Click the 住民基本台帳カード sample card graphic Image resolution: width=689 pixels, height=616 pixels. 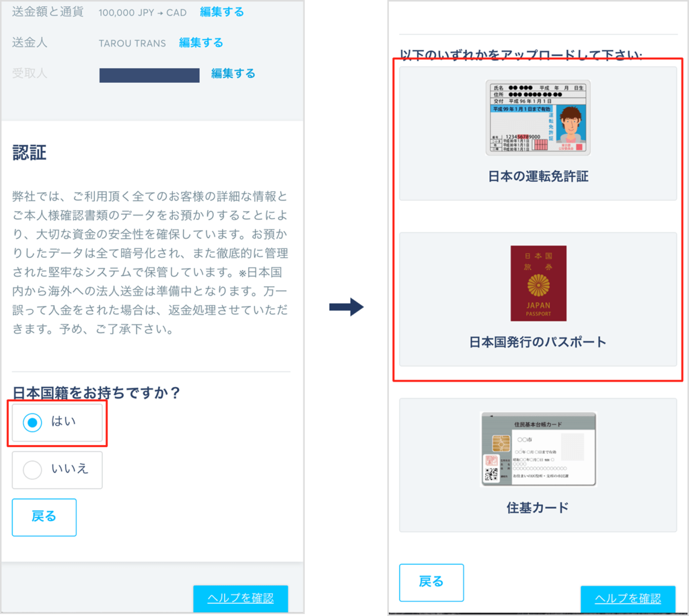[x=538, y=447]
